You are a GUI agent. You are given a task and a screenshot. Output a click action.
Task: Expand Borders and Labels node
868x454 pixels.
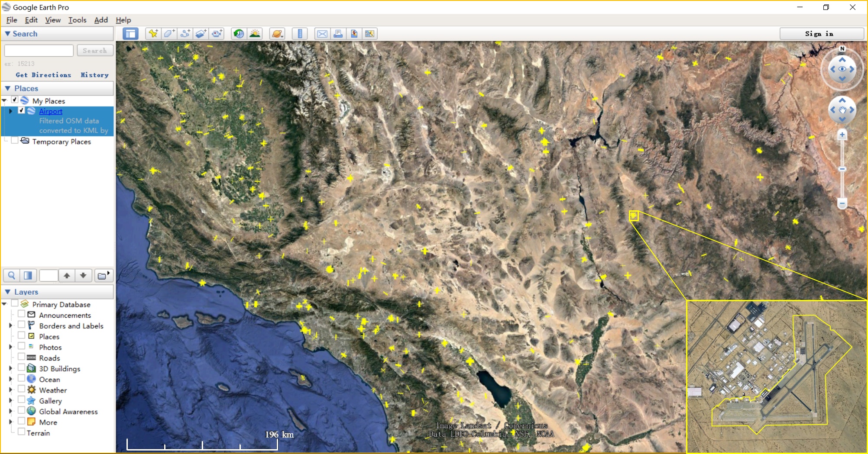pos(11,325)
